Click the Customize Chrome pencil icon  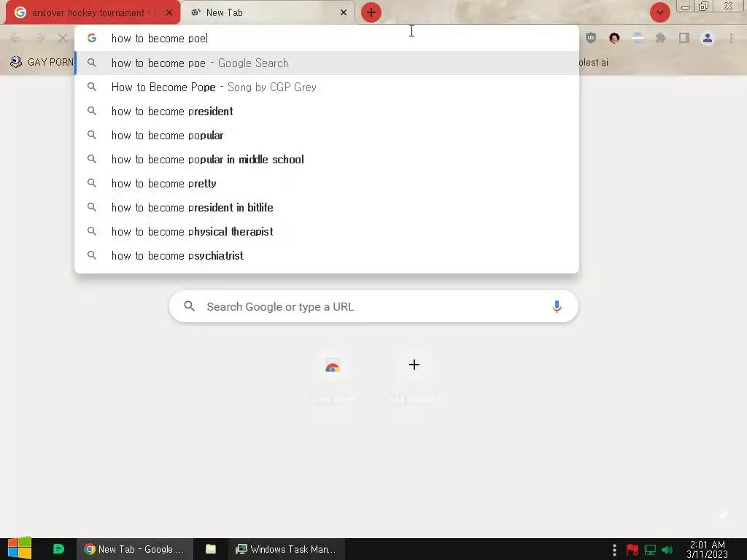tap(723, 516)
